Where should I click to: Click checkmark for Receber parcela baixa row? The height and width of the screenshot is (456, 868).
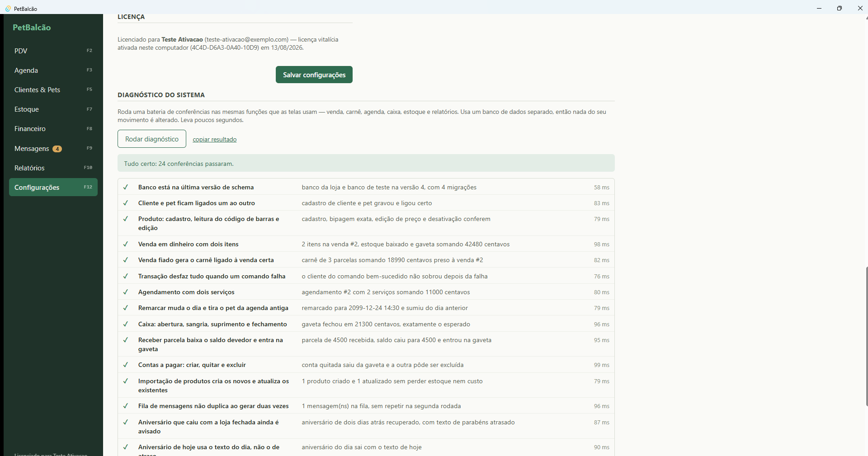tap(126, 340)
